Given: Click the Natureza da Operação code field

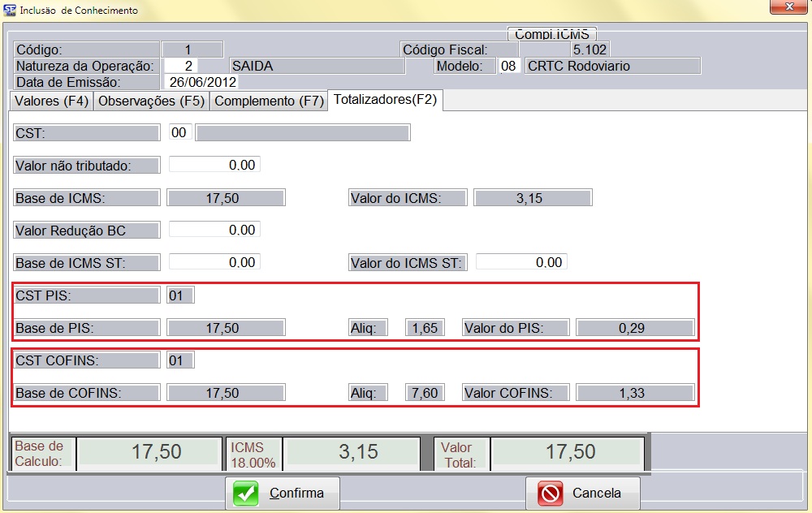Looking at the screenshot, I should coord(181,66).
